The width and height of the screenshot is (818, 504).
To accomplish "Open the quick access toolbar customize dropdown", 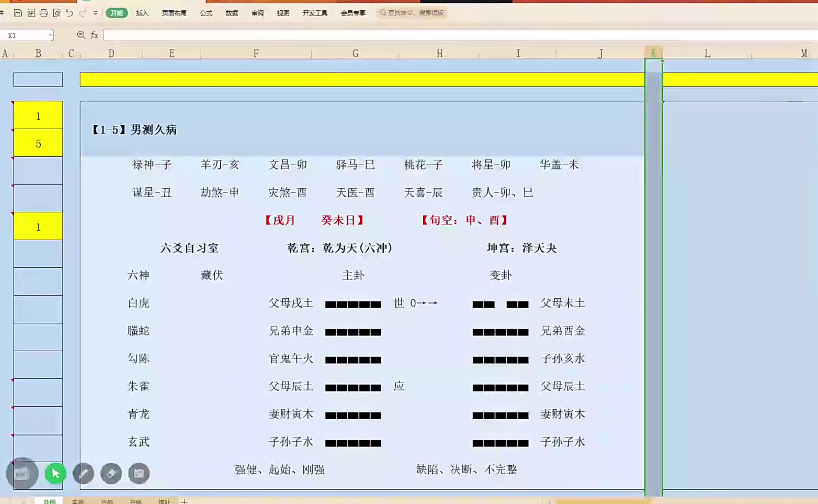I will tap(95, 13).
